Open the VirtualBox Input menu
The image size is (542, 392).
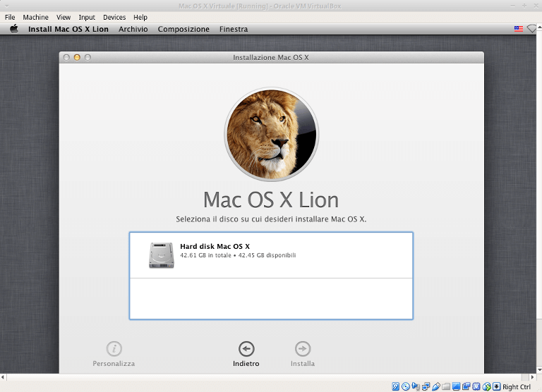(x=87, y=17)
